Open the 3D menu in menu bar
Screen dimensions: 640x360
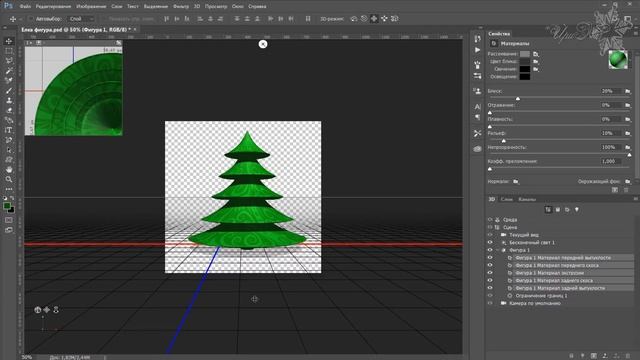tap(197, 7)
